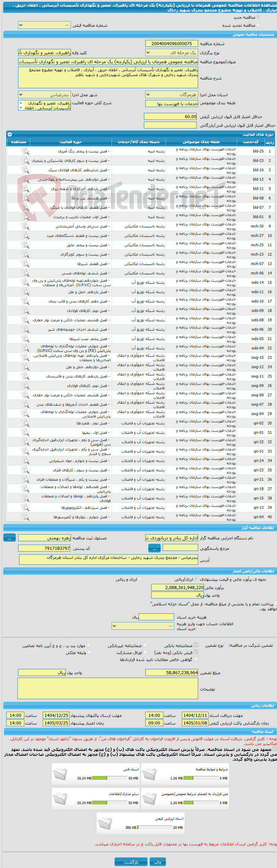Click view magnifier icon for row bld-23
Image resolution: width=277 pixels, height=868 pixels.
pyautogui.click(x=25, y=160)
